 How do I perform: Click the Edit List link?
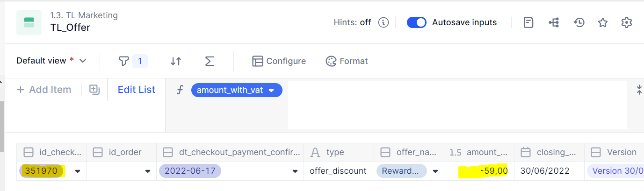137,90
